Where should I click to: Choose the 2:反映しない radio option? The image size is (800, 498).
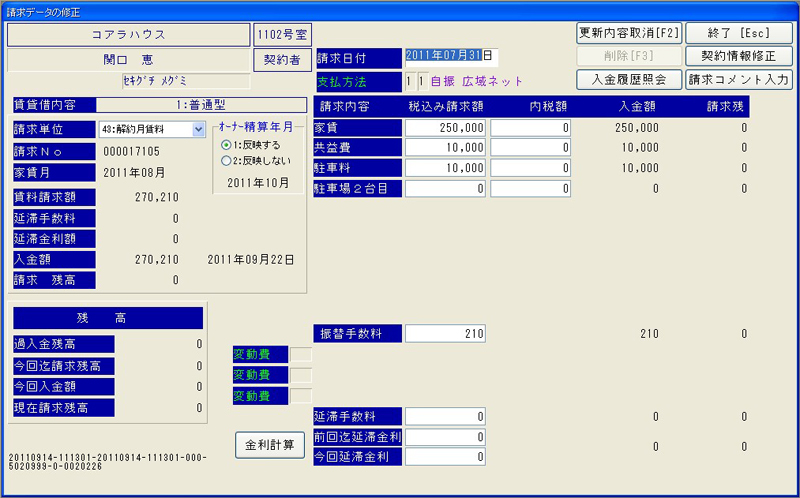pos(226,160)
